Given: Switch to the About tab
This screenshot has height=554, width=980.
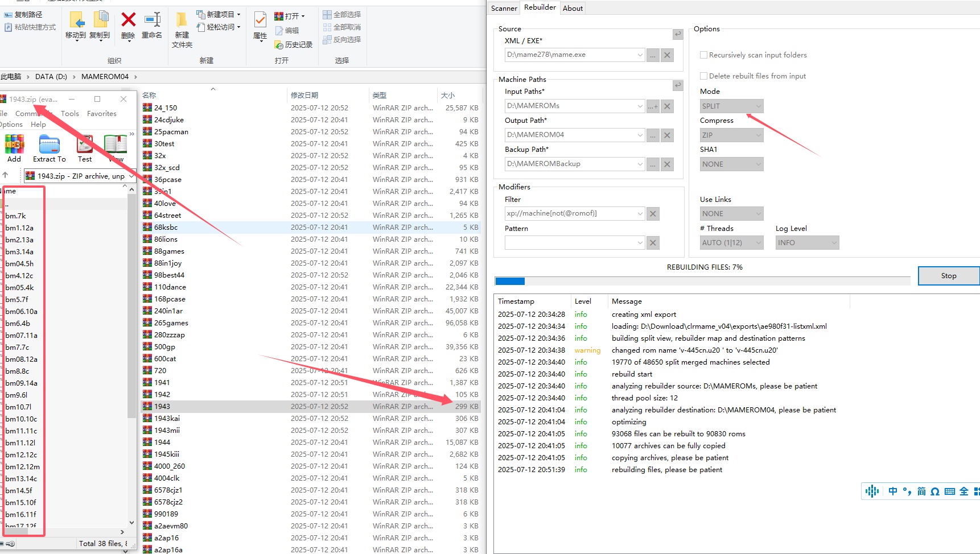Looking at the screenshot, I should point(573,9).
